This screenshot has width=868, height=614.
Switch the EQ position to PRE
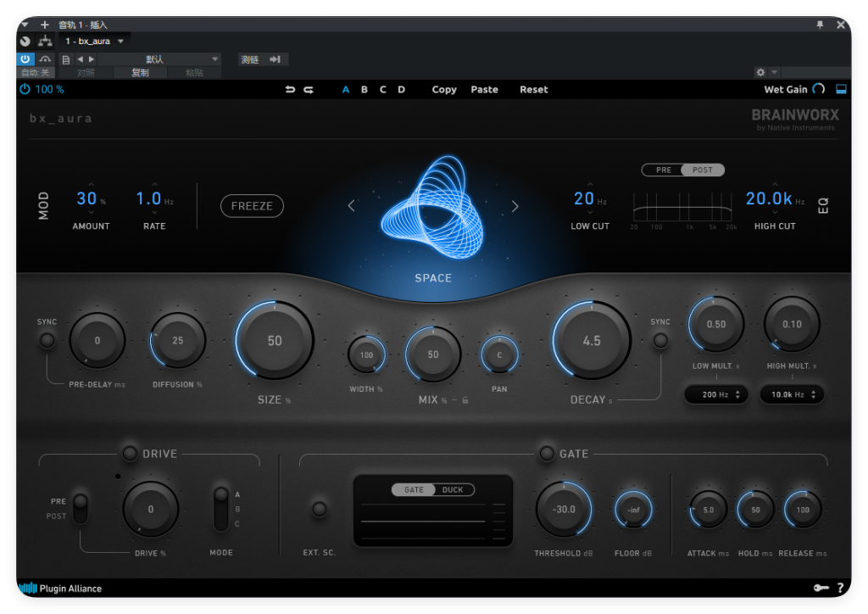click(663, 170)
